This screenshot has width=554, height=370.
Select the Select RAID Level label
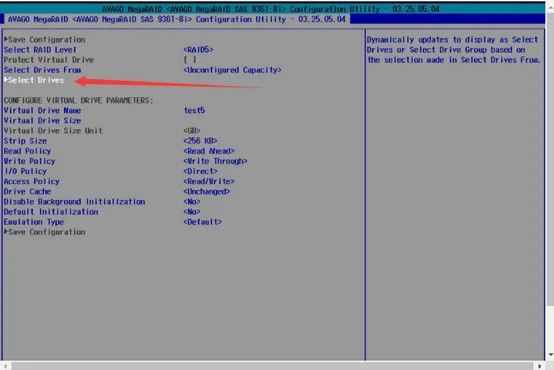tap(40, 50)
